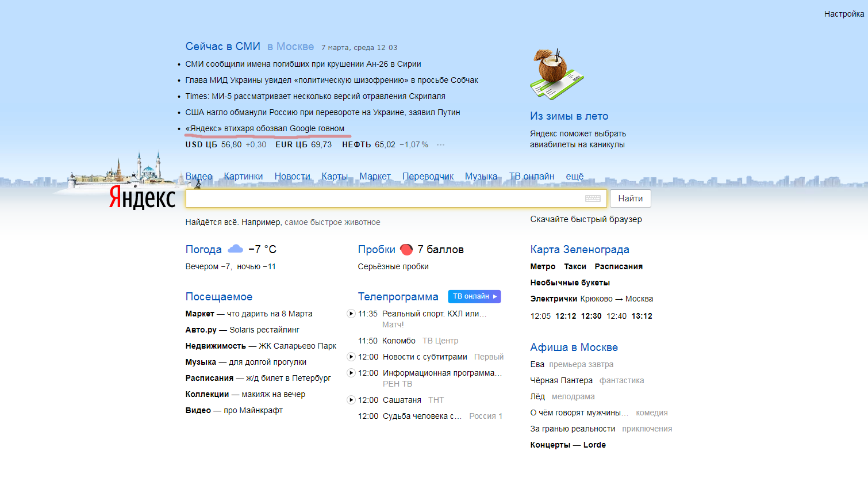
Task: Click the Такси link
Action: pyautogui.click(x=575, y=266)
